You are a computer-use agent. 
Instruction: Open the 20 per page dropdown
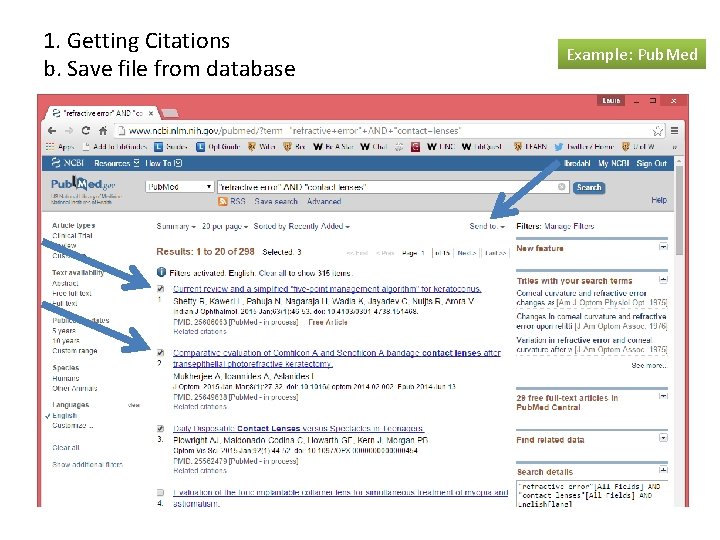click(x=225, y=226)
